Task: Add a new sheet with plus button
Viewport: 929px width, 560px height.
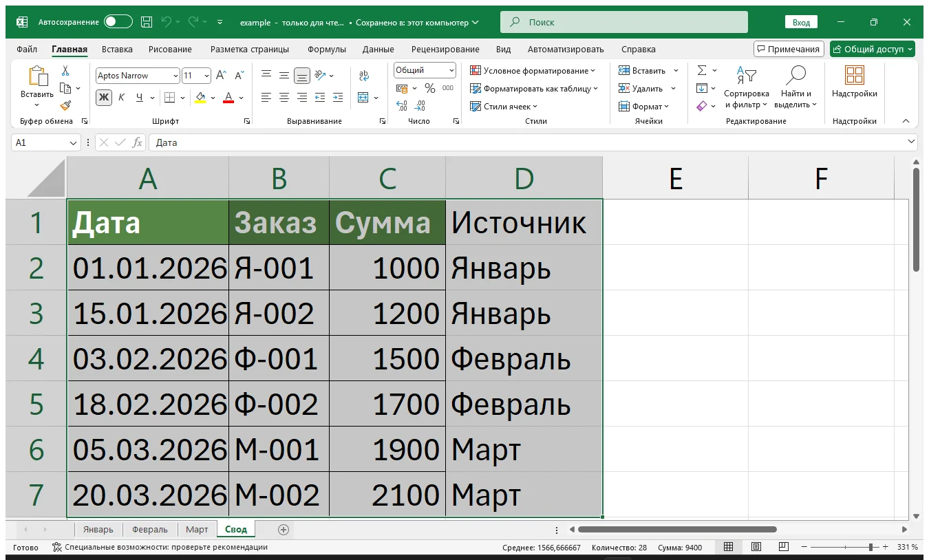Action: [x=283, y=529]
